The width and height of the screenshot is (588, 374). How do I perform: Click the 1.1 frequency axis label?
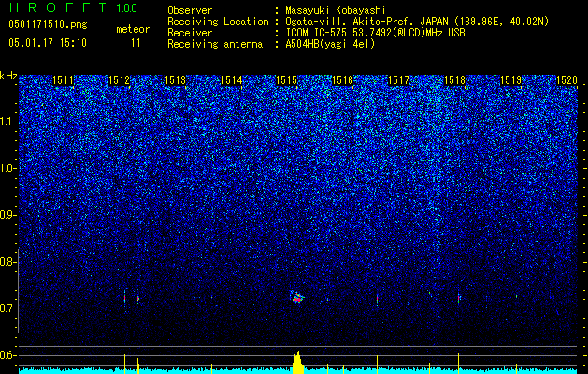pos(8,122)
